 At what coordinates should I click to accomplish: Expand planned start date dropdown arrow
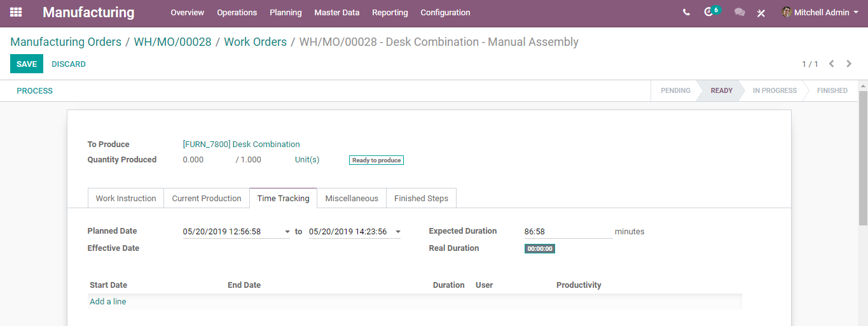click(287, 232)
